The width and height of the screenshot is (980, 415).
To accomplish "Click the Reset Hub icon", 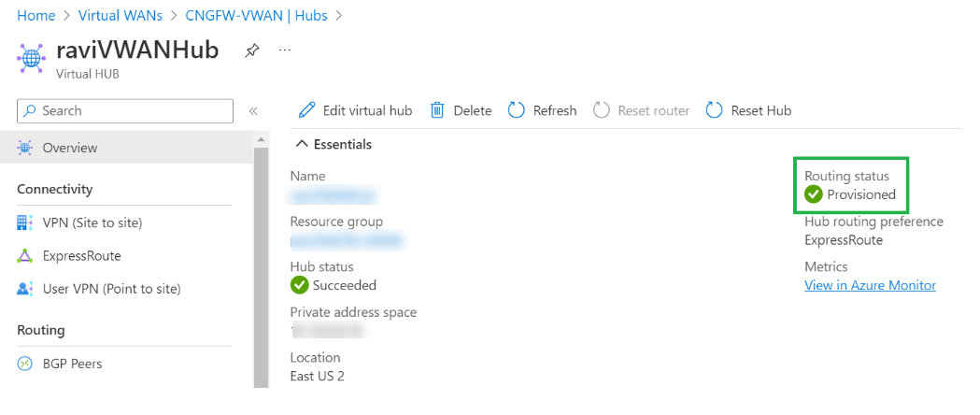I will 714,110.
